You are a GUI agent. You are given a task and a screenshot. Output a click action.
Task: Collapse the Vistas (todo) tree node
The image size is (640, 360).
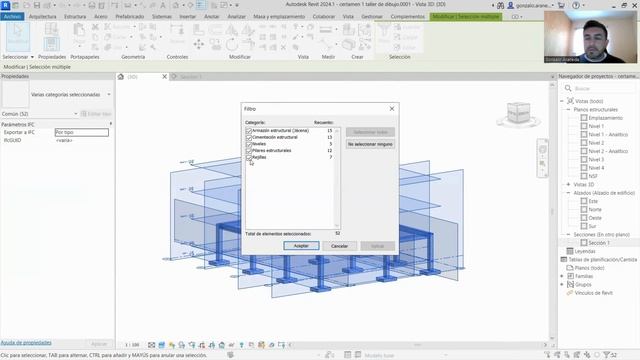562,101
